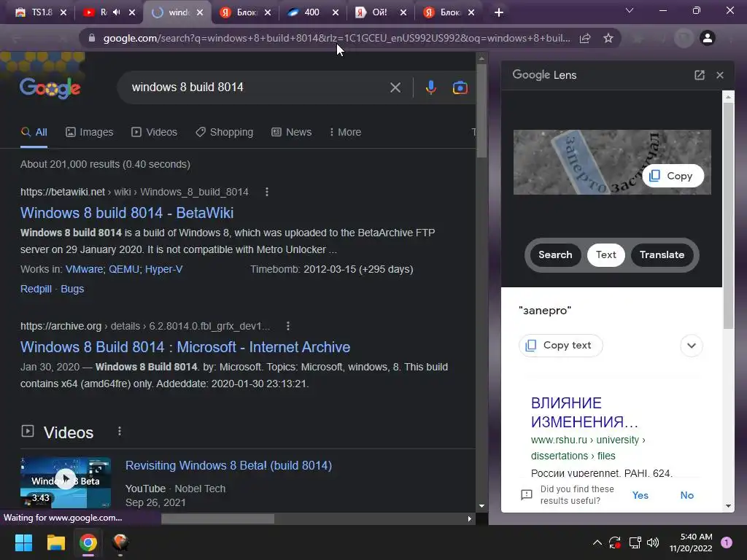Open the clock and date flyout
The image size is (747, 560).
[690, 542]
